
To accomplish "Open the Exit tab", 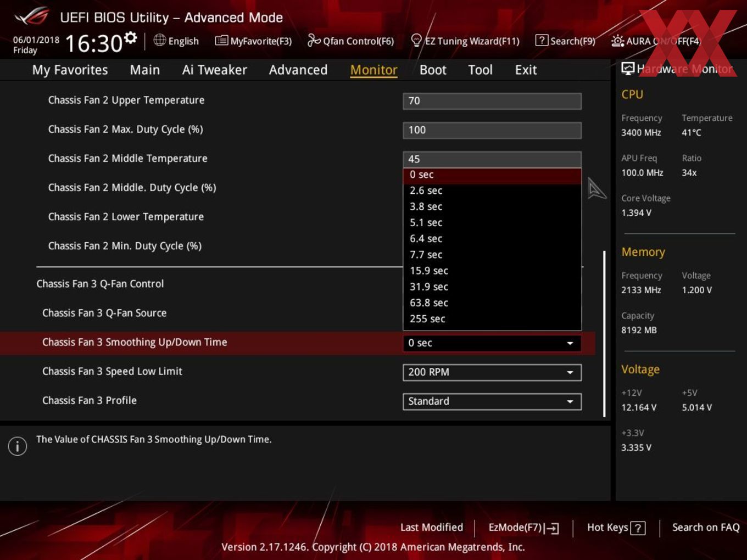I will coord(526,70).
